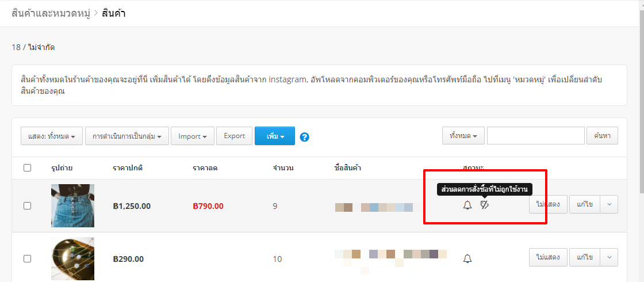Open the การดำเนินการเป็นกลุ่ม bulk actions dropdown
The height and width of the screenshot is (282, 644).
coord(127,136)
